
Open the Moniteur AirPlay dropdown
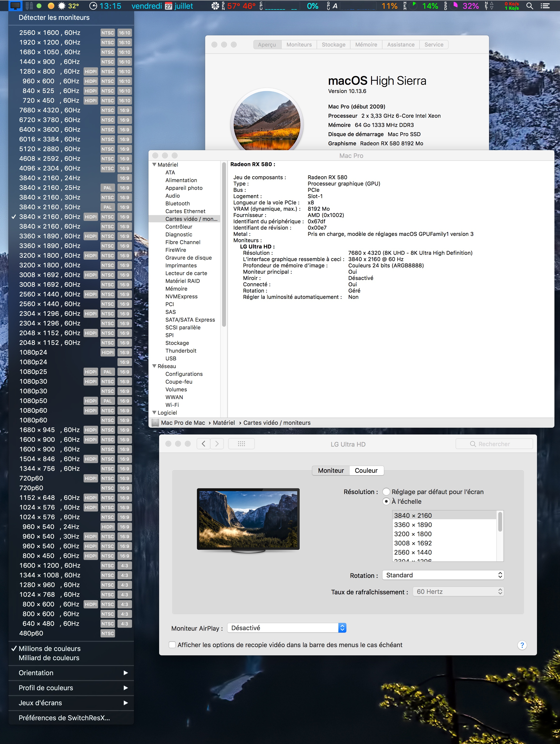coord(287,628)
